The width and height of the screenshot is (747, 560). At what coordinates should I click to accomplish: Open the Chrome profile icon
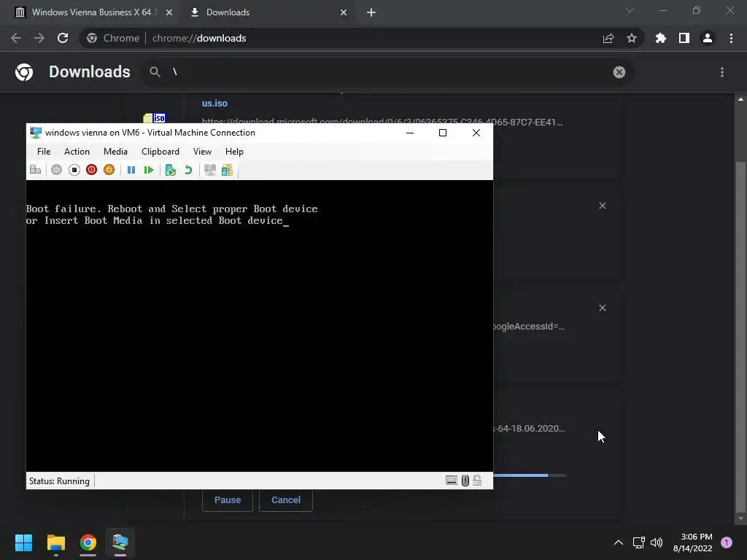708,38
